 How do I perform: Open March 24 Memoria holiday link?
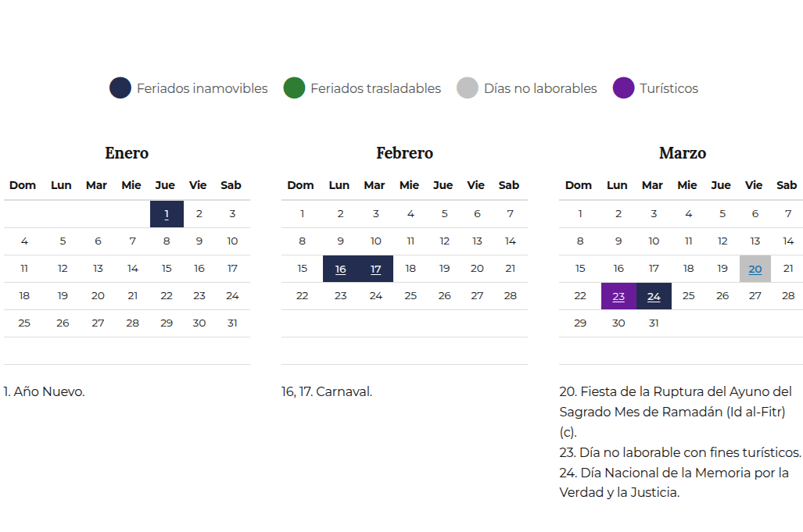click(x=654, y=296)
